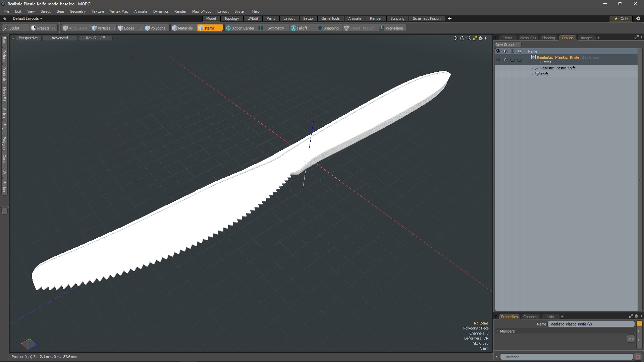
Task: Click the orange swatch beside Name field
Action: pyautogui.click(x=639, y=324)
